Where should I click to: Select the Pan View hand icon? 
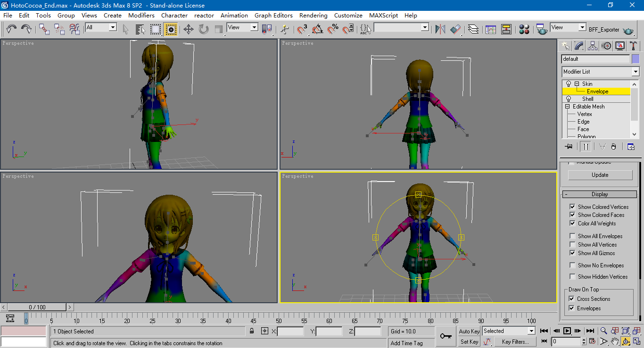click(615, 341)
